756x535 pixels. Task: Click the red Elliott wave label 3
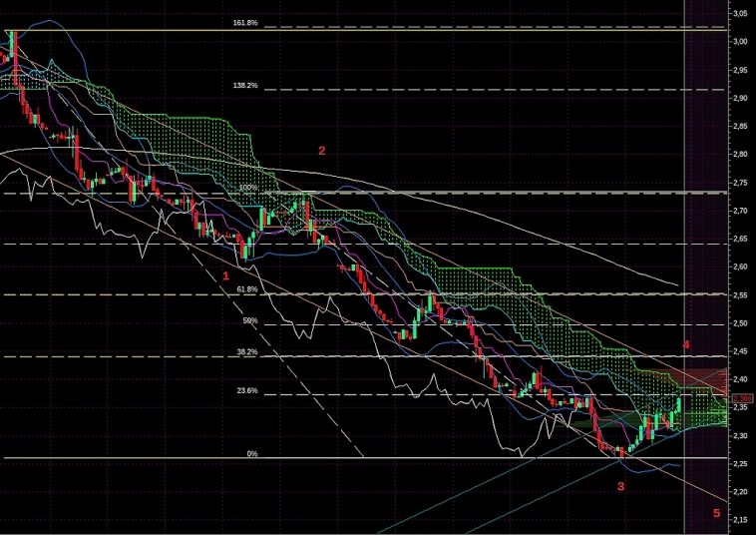[620, 486]
